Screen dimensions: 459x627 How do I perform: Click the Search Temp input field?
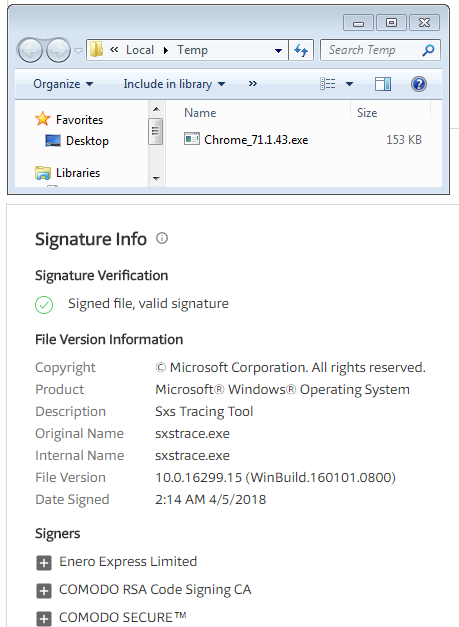pyautogui.click(x=371, y=50)
